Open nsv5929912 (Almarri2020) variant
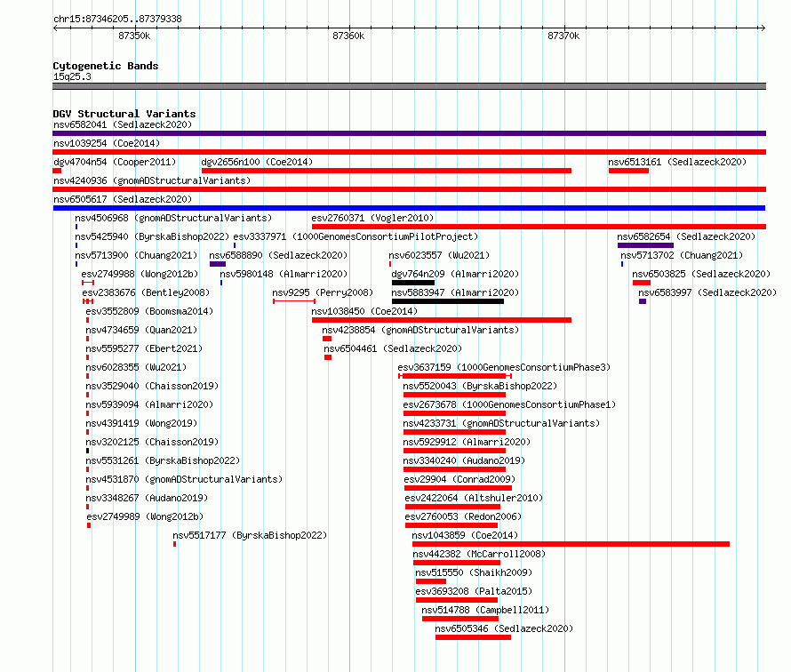 pos(466,442)
